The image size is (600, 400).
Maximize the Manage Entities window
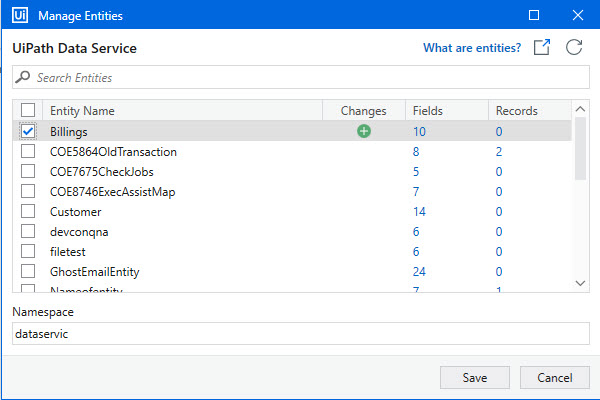pos(534,16)
